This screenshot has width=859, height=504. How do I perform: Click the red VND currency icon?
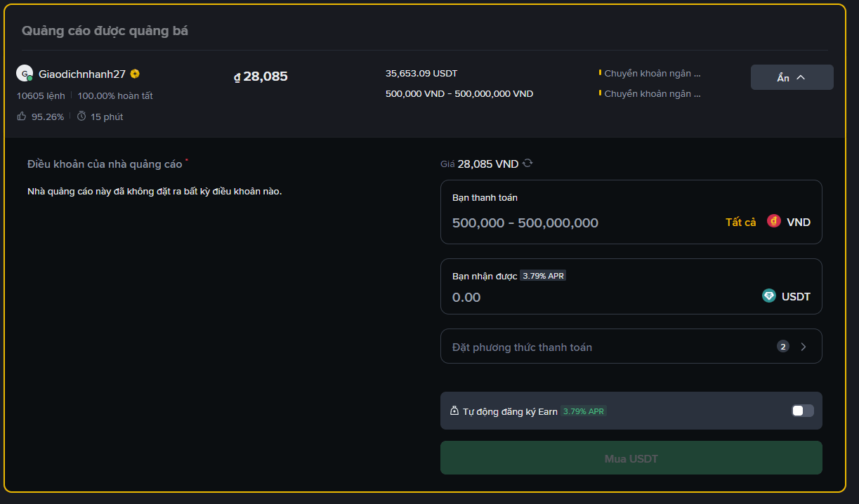(x=774, y=222)
